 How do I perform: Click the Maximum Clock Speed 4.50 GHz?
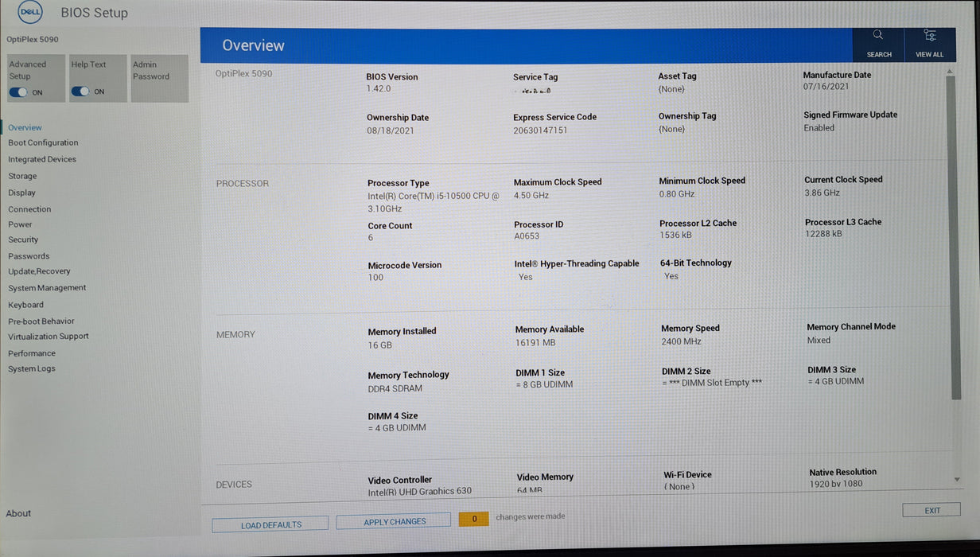pos(531,195)
